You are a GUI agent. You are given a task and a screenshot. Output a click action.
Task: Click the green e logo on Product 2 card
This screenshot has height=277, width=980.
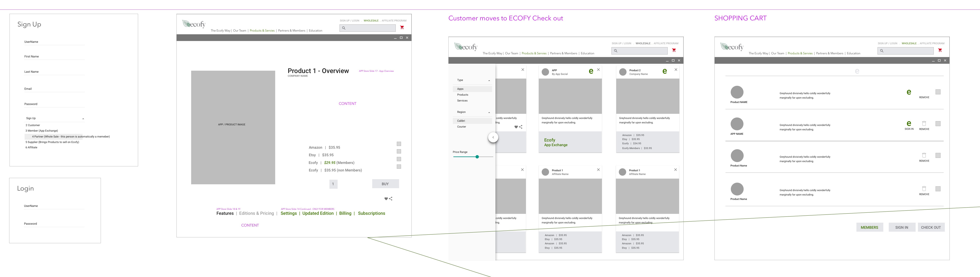pos(665,71)
